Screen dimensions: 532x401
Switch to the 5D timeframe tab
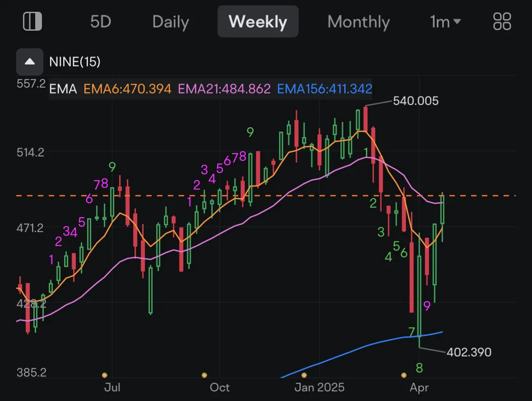pyautogui.click(x=101, y=22)
